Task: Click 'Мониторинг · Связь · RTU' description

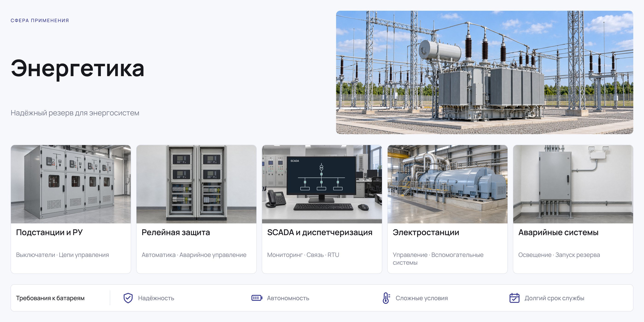Action: coord(303,255)
